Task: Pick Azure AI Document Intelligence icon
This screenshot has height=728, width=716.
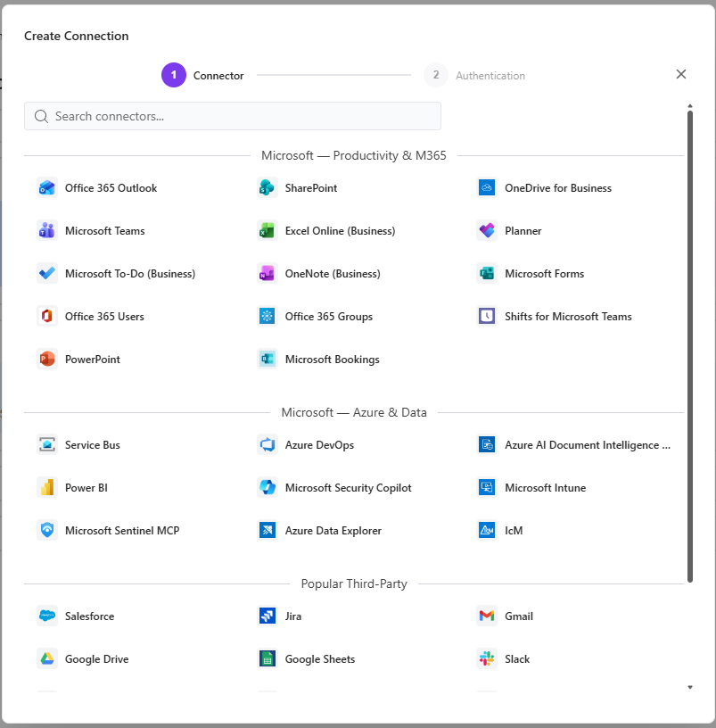Action: [x=487, y=445]
